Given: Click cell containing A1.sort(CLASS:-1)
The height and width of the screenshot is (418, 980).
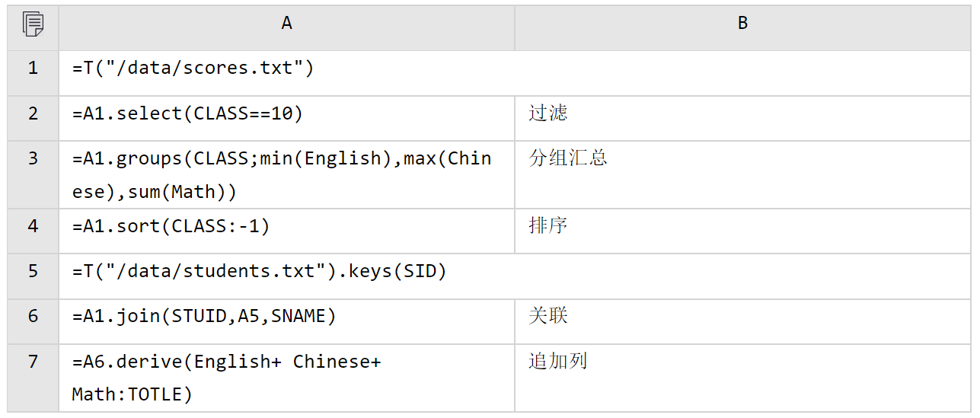Looking at the screenshot, I should (x=286, y=231).
